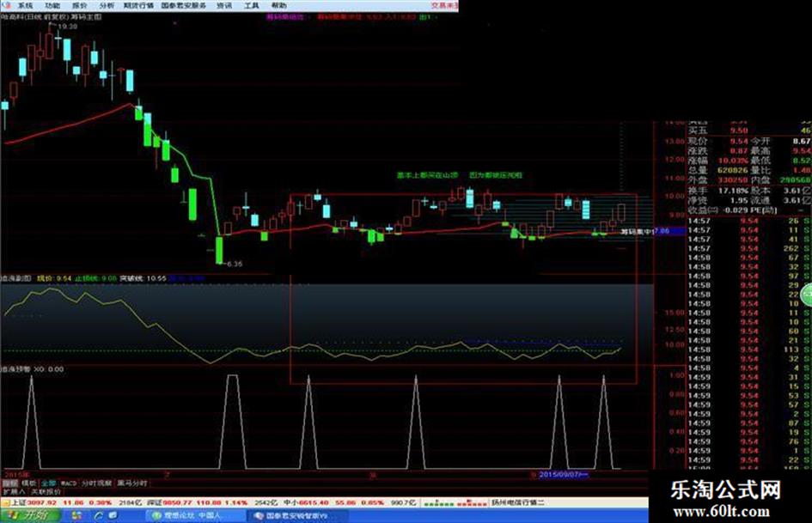Click the 收益(二) -0.029 value

coord(737,210)
